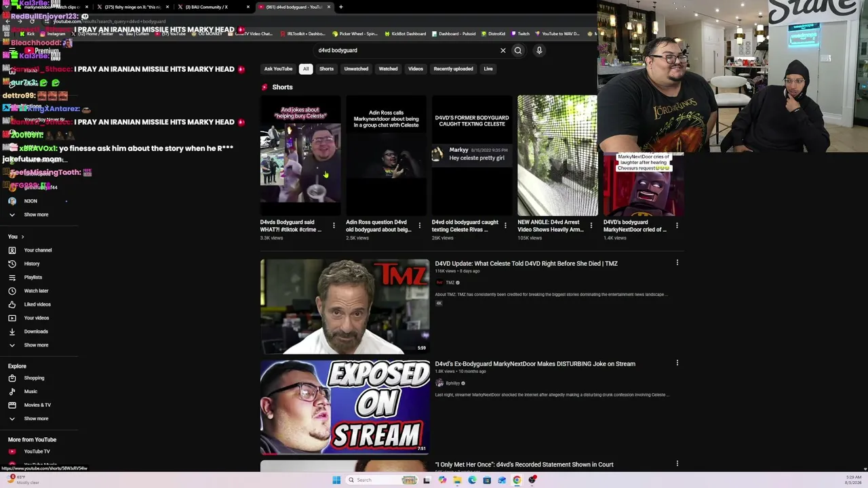Open TMZ 'D4VD Update' video title
The width and height of the screenshot is (868, 488).
point(526,264)
